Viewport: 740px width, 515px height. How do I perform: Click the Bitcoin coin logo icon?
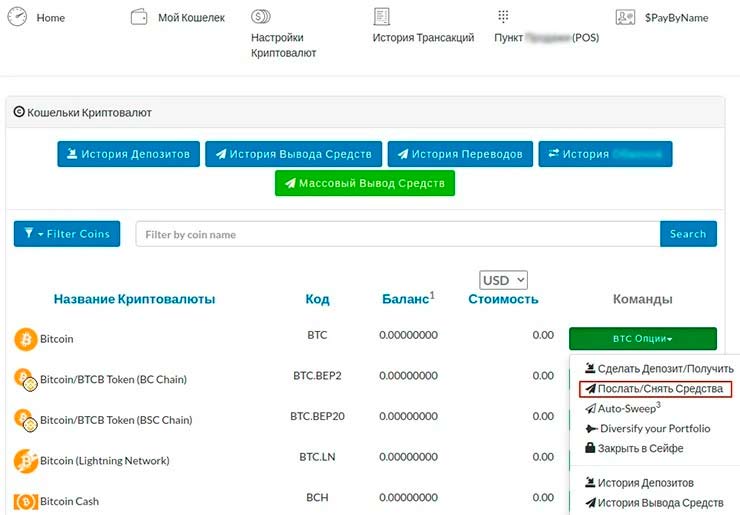pos(25,339)
